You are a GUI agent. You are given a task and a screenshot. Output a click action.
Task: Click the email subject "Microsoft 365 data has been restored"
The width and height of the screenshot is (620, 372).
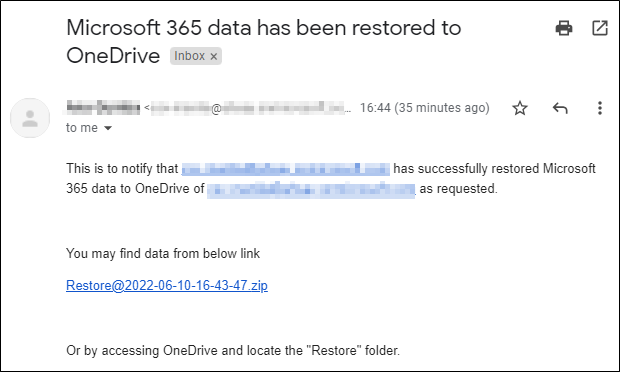248,28
